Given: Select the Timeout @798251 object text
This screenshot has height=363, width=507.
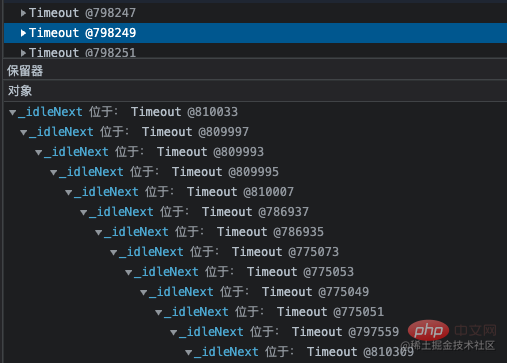Looking at the screenshot, I should [x=83, y=53].
